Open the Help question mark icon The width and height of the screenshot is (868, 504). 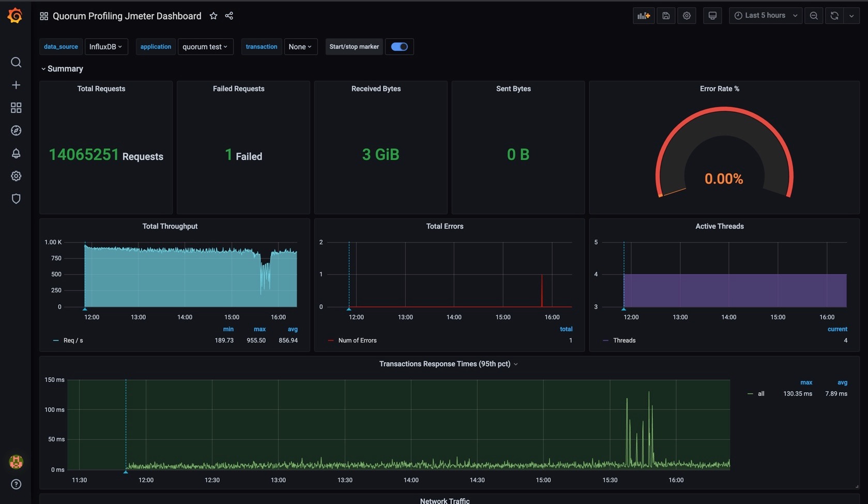pyautogui.click(x=16, y=484)
